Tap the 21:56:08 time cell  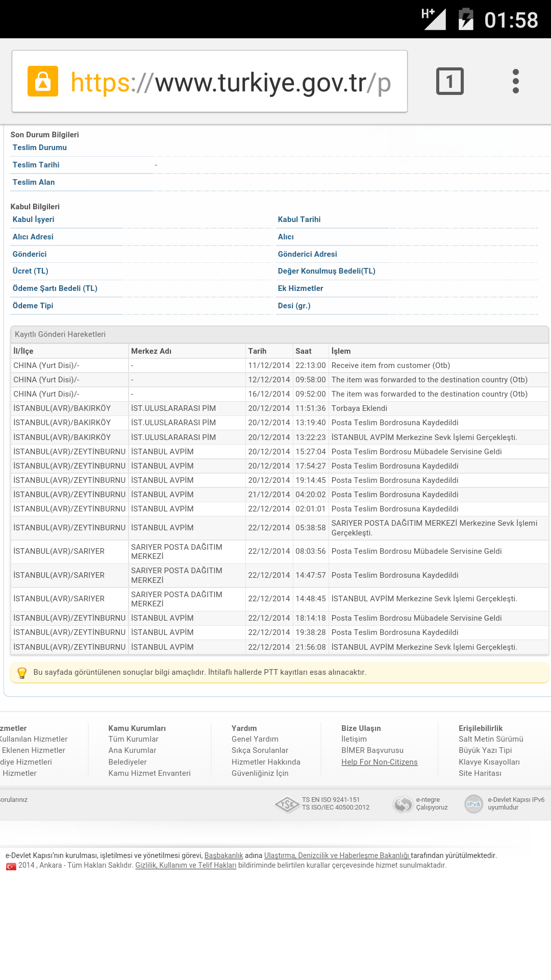311,647
